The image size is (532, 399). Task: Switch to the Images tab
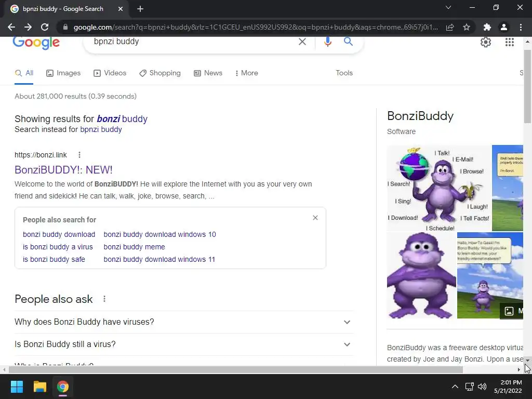click(x=63, y=73)
